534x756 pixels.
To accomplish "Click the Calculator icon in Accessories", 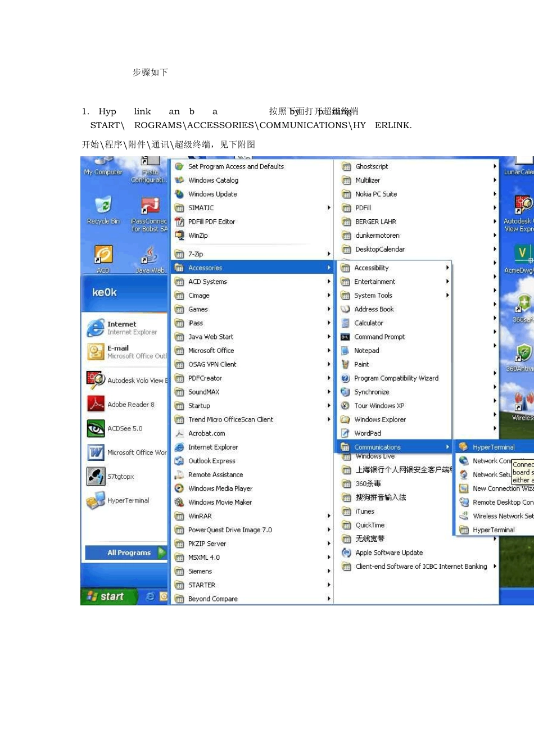I will pos(346,323).
